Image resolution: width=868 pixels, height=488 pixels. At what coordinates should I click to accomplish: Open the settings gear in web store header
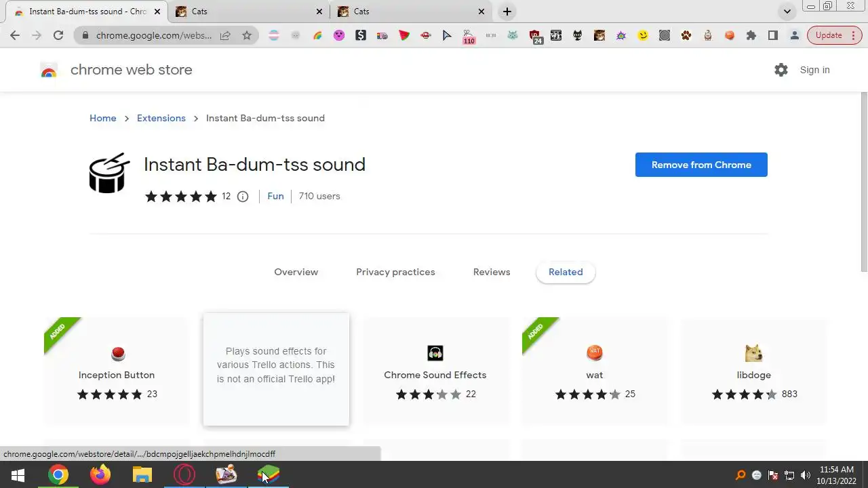tap(781, 70)
